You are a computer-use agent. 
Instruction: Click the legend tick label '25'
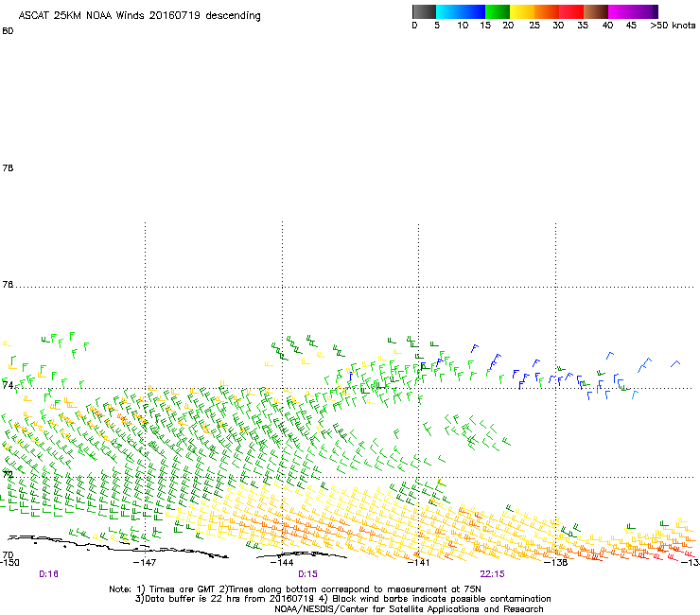[x=534, y=26]
